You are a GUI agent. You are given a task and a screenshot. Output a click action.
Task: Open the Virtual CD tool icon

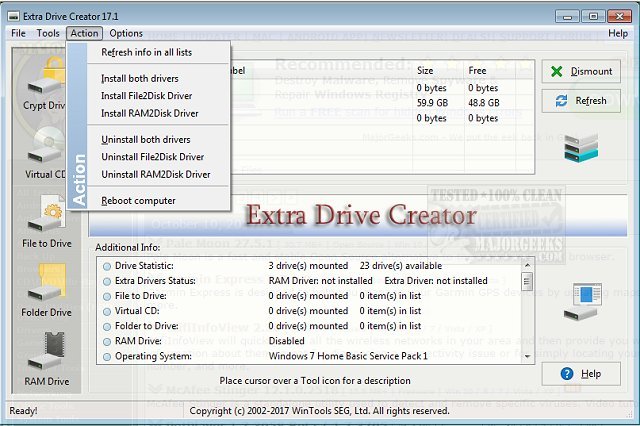(45, 145)
